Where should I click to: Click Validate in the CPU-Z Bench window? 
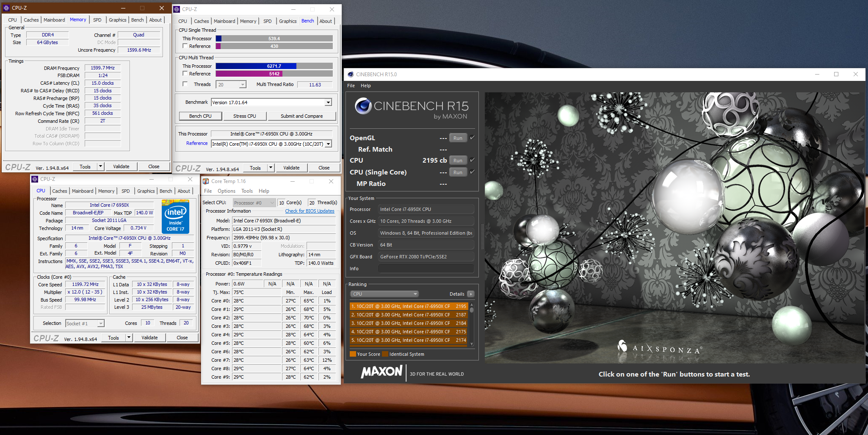[x=291, y=168]
